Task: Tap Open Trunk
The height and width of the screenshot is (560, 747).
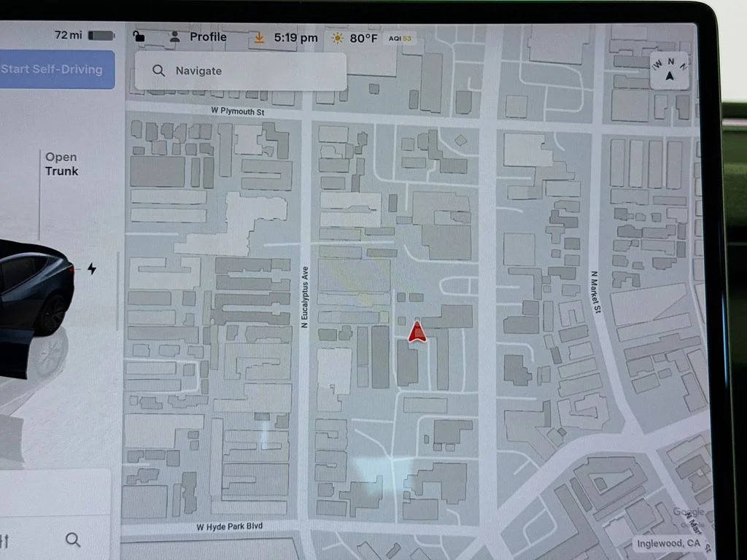Action: (61, 164)
